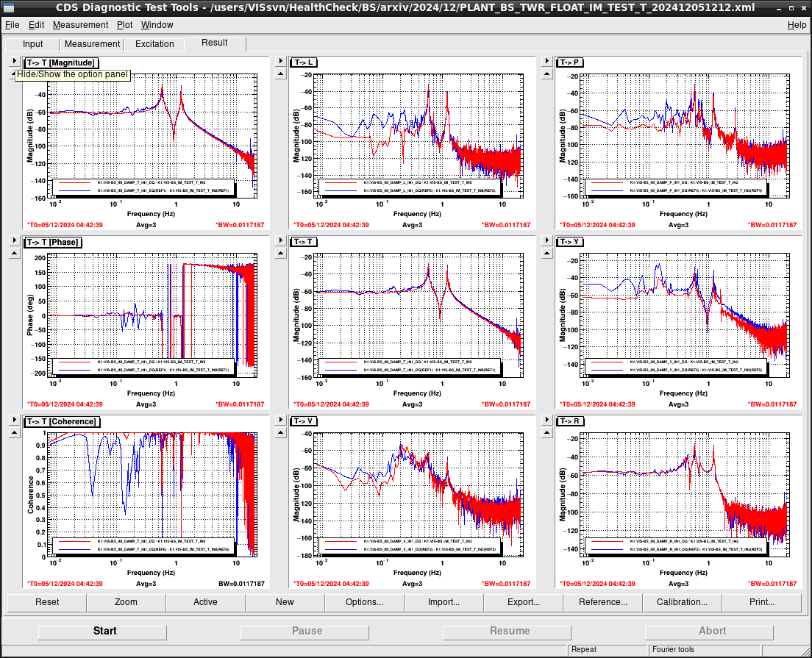
Task: Click up-arrow icon beside middle T-> T plot
Action: tap(281, 253)
